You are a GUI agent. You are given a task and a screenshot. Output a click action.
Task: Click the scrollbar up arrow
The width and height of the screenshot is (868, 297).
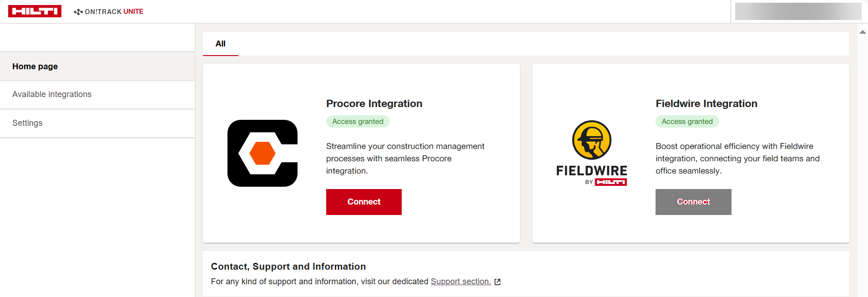coord(863,32)
